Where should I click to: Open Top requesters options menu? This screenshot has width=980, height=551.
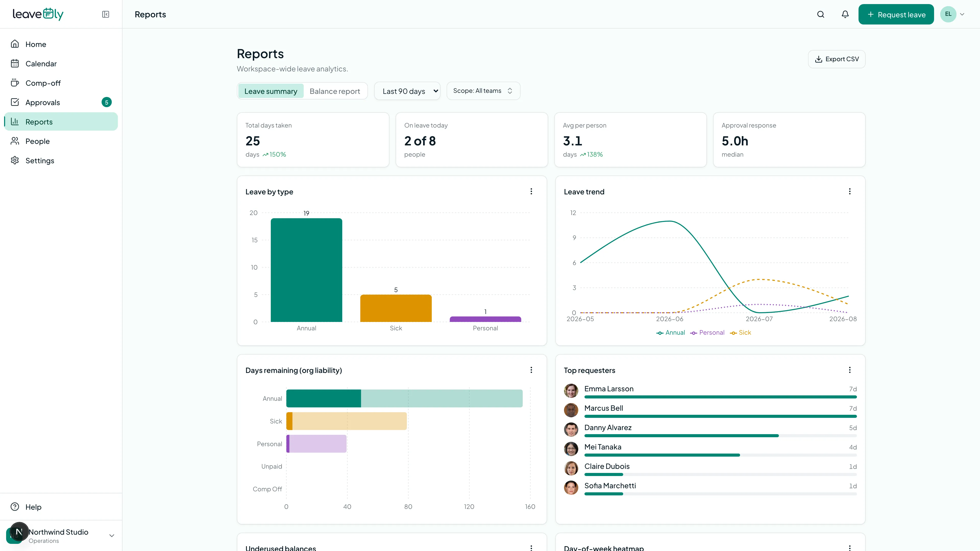point(850,370)
